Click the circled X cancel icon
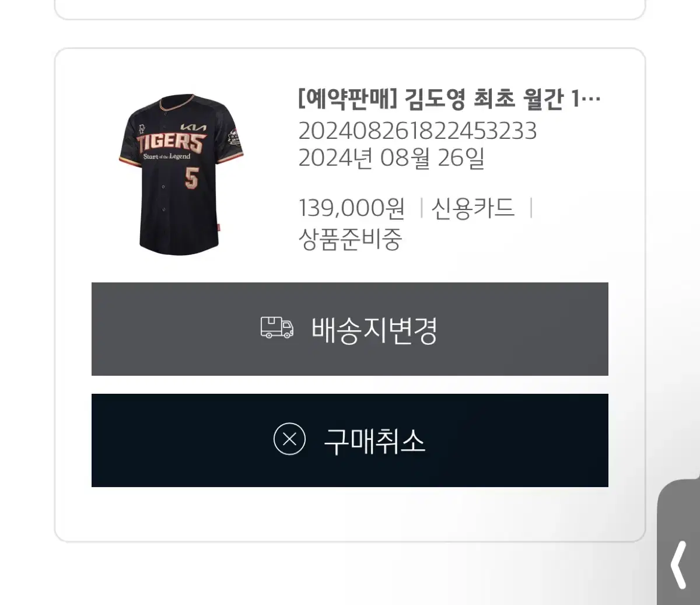Viewport: 700px width, 605px height. tap(289, 439)
